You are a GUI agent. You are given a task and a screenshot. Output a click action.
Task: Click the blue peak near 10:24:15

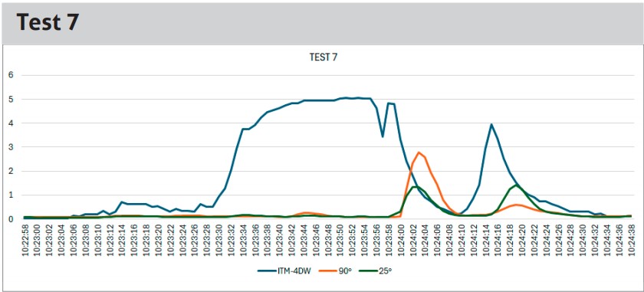(491, 124)
